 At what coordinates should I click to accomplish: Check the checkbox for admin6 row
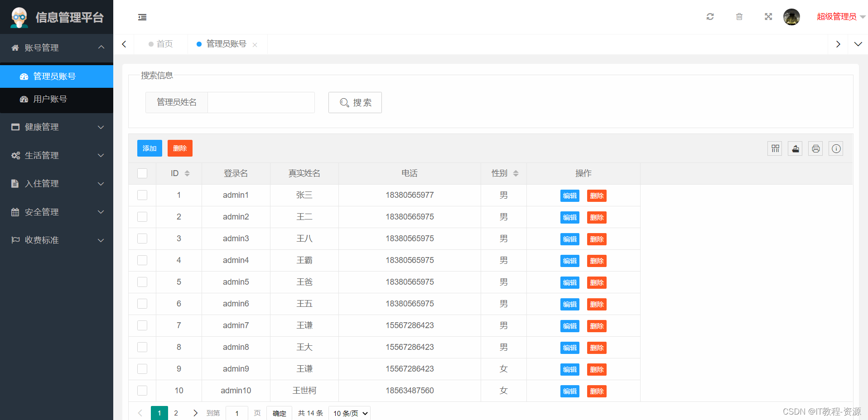142,304
